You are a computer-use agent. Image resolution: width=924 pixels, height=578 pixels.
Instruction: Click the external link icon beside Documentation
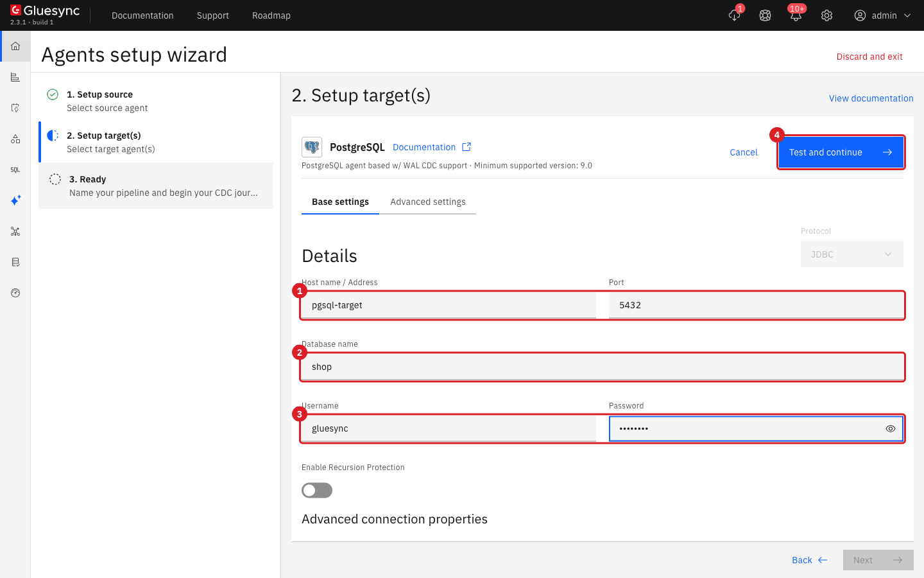tap(466, 147)
